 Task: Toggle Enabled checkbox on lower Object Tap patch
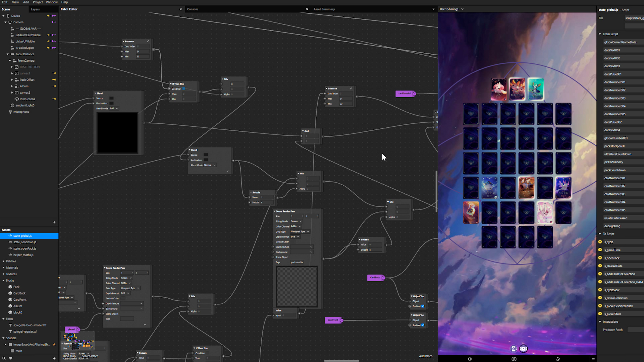(423, 325)
